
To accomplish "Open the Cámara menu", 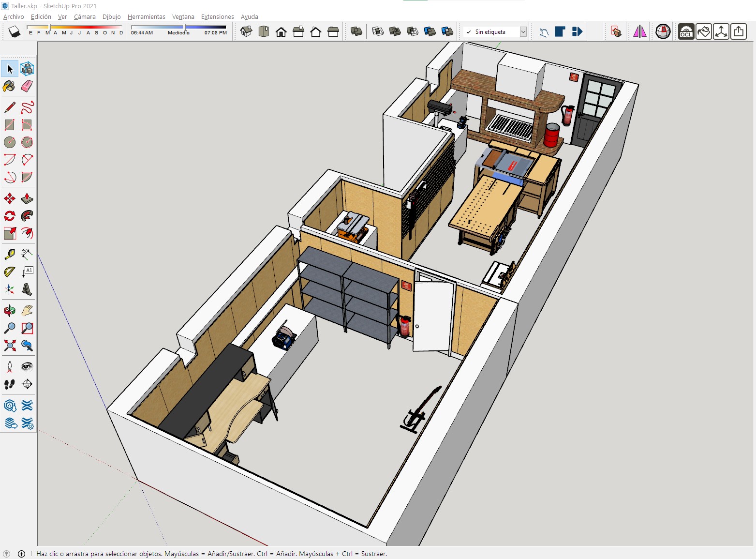I will (85, 16).
